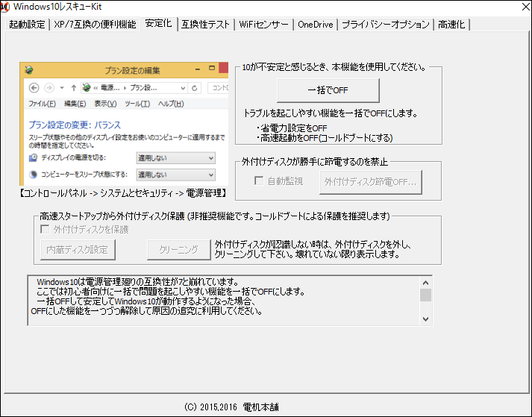Click the ・省電力設定をOFF line
Image resolution: width=532 pixels, height=417 pixels.
pyautogui.click(x=292, y=128)
